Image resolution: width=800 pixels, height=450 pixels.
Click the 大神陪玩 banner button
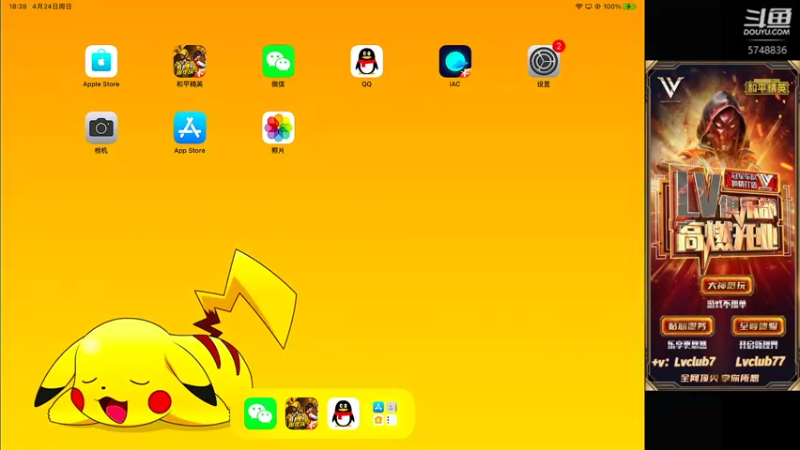727,285
